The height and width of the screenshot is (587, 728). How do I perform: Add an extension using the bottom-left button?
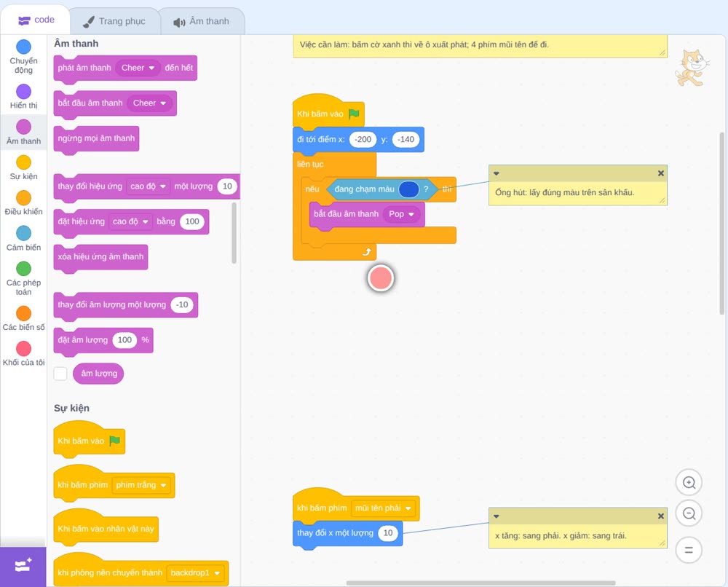click(23, 566)
